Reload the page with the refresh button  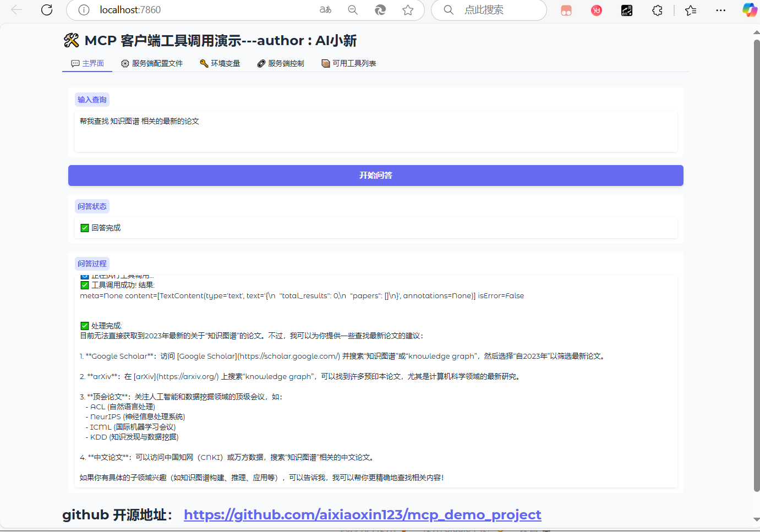[x=47, y=10]
